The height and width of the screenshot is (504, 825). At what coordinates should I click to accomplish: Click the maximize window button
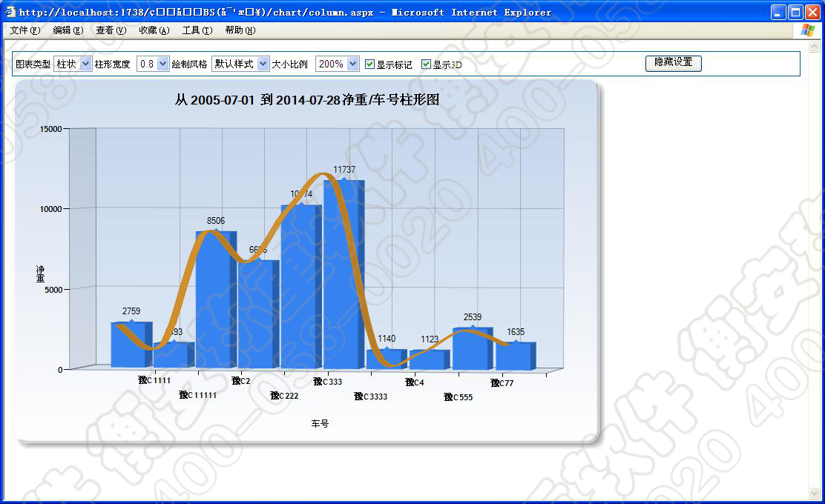pos(795,13)
